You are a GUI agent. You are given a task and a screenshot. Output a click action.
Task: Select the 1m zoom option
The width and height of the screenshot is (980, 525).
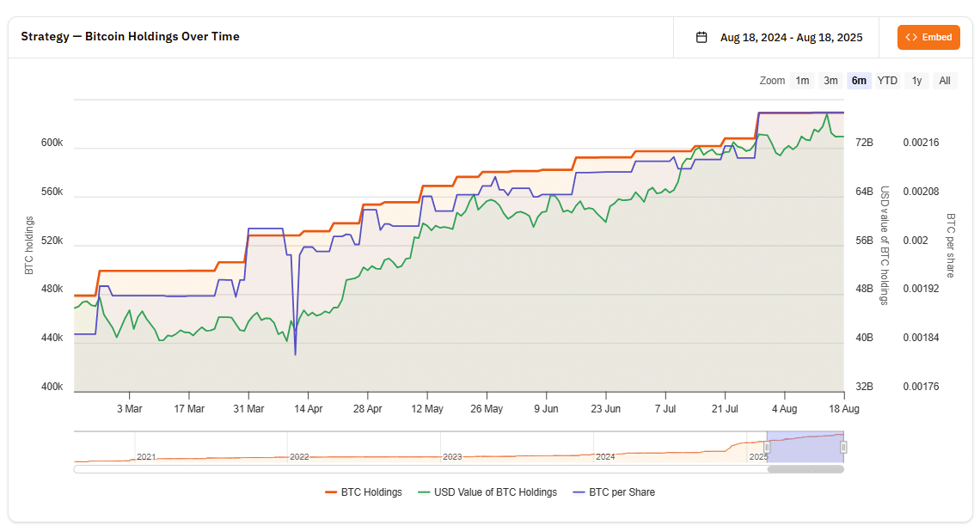click(802, 81)
